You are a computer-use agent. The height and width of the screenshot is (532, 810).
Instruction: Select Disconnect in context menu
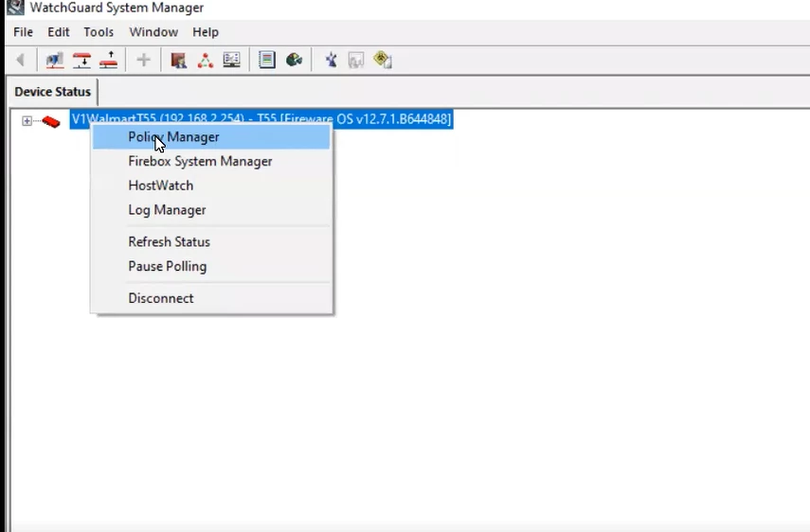pyautogui.click(x=211, y=298)
